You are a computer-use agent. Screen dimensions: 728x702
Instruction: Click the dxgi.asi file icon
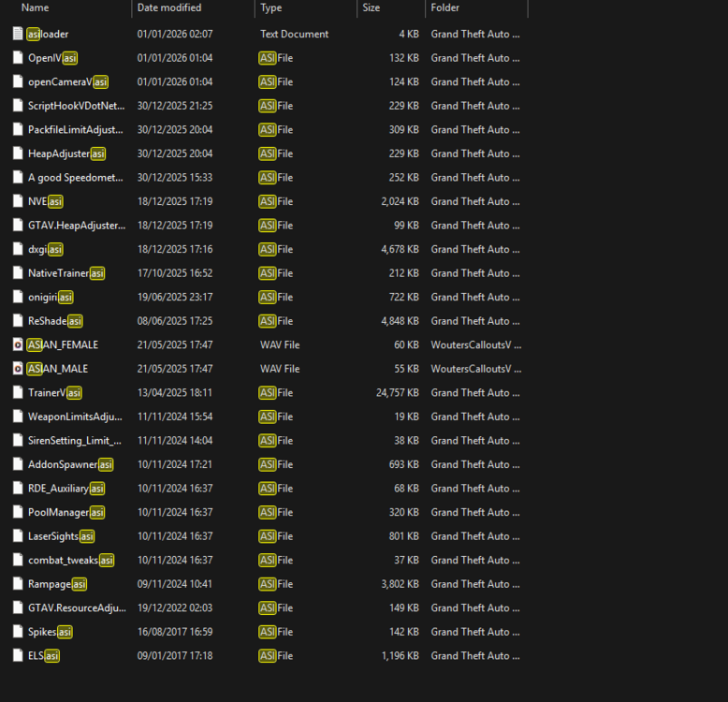[18, 249]
